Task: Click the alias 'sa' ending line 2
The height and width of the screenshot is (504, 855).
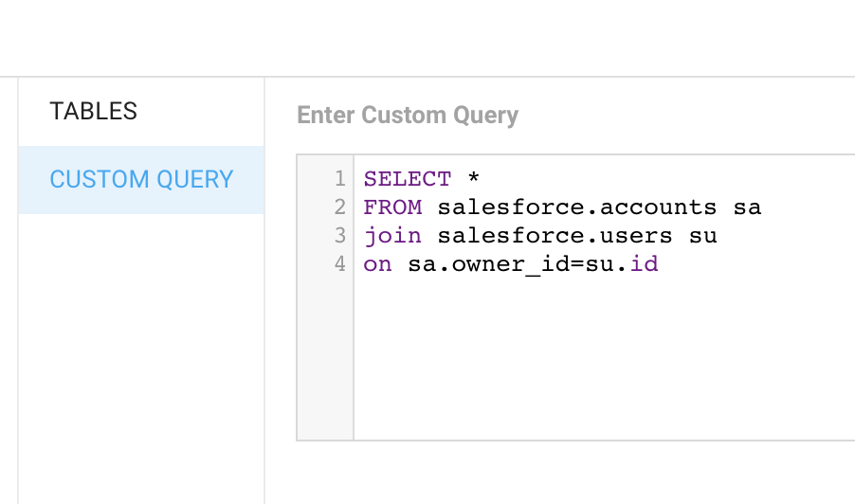Action: point(747,207)
